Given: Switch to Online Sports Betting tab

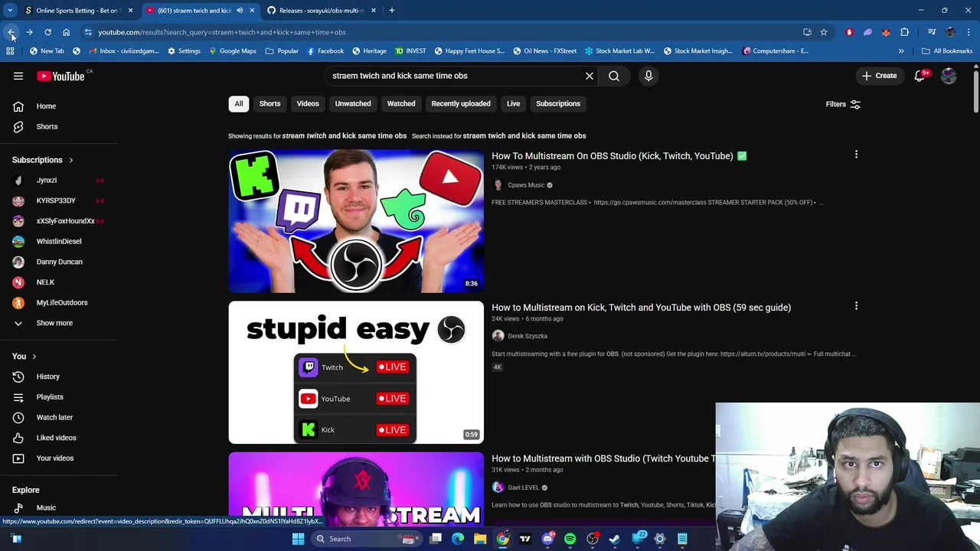Looking at the screenshot, I should point(78,11).
